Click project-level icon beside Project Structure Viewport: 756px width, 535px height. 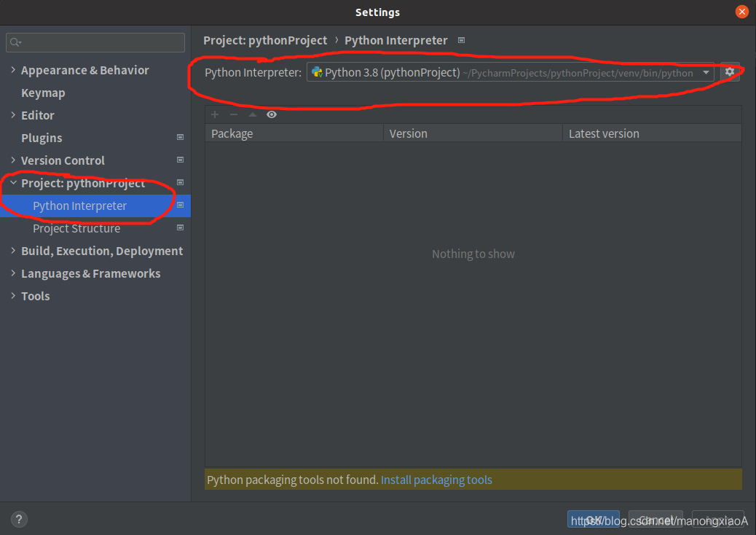click(x=181, y=227)
